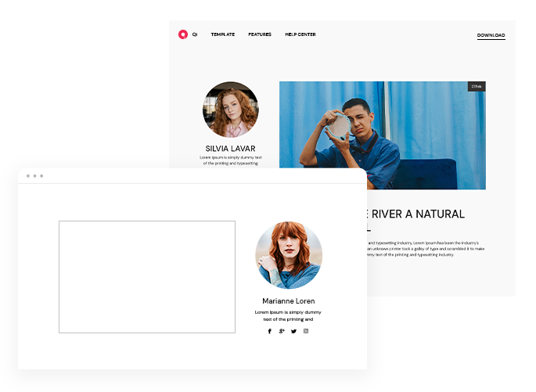
Task: Open Marianne Loren's Instagram icon
Action: tap(306, 331)
